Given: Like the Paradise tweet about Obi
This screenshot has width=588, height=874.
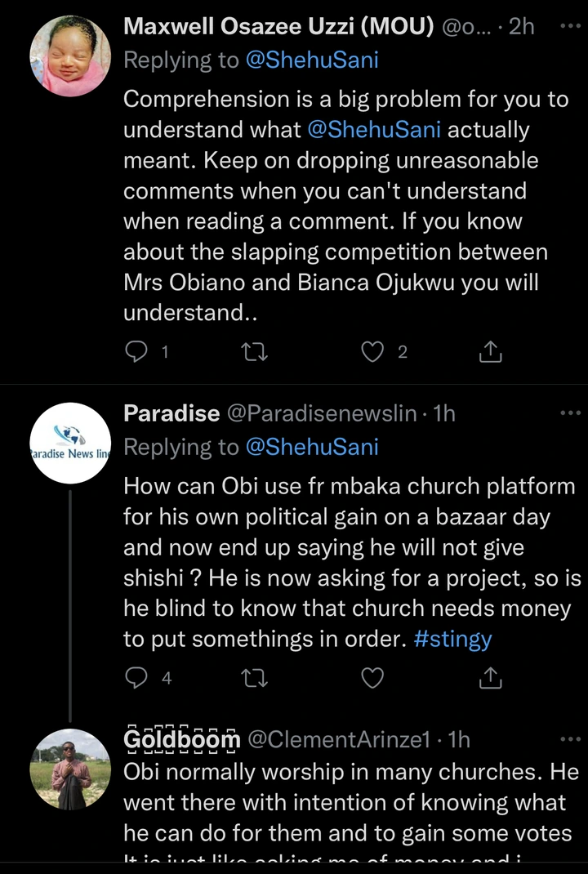Looking at the screenshot, I should click(373, 677).
